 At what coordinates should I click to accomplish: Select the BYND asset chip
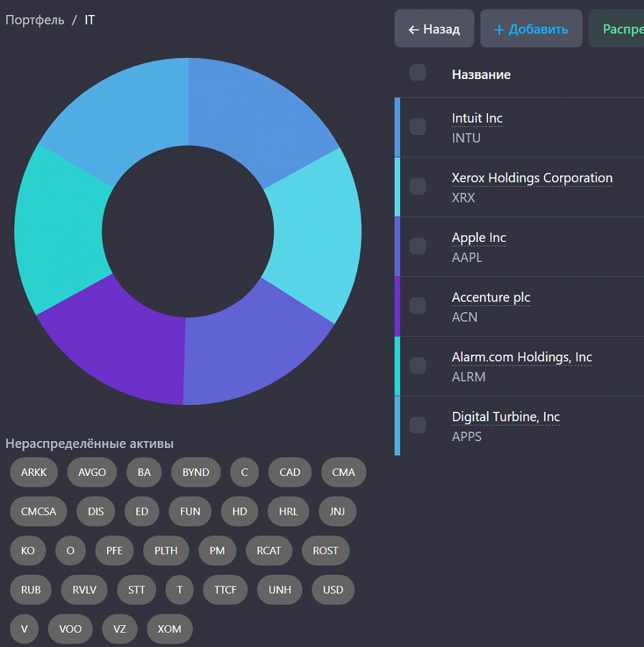click(196, 472)
